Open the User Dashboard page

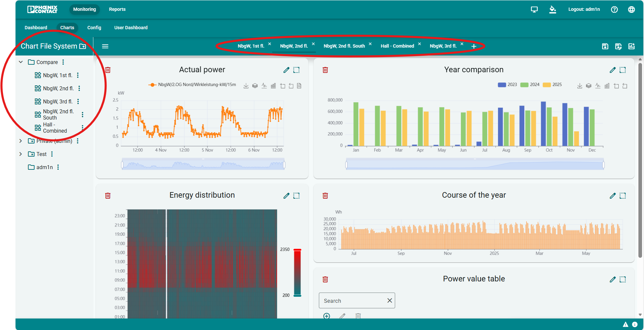[131, 28]
